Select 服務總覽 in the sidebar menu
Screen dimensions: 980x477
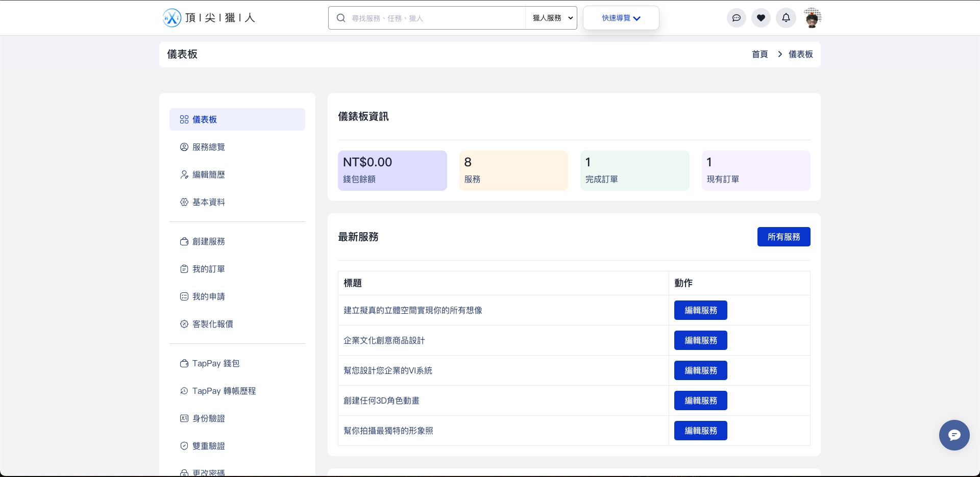tap(208, 147)
